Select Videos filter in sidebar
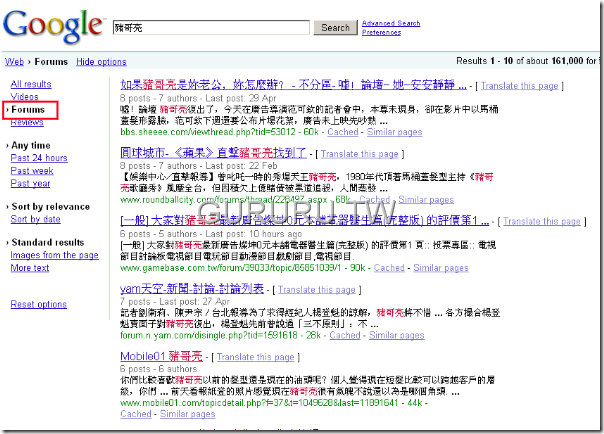The height and width of the screenshot is (434, 604). [24, 97]
